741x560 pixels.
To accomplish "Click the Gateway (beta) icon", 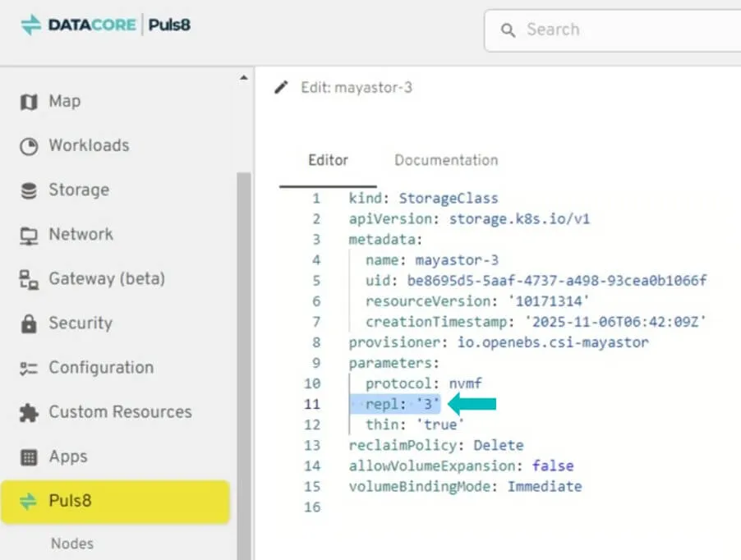I will click(29, 279).
